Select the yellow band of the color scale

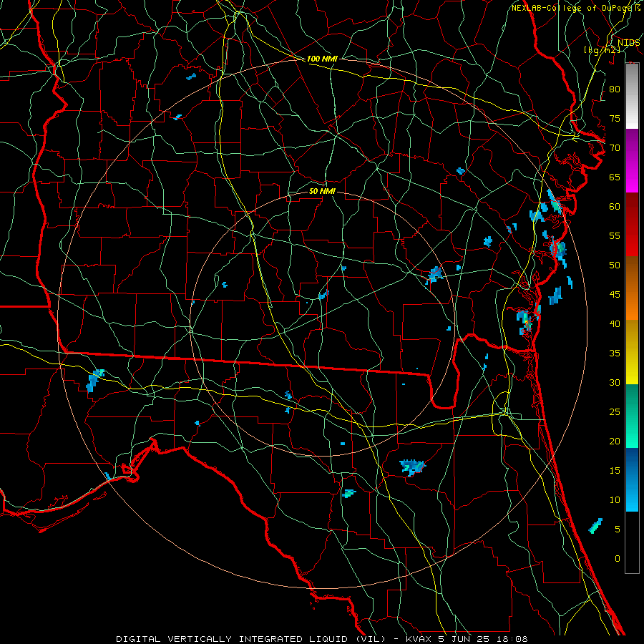click(x=632, y=352)
